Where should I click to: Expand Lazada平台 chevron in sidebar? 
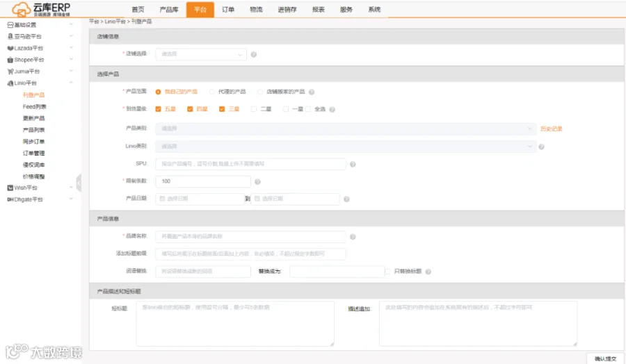click(71, 47)
